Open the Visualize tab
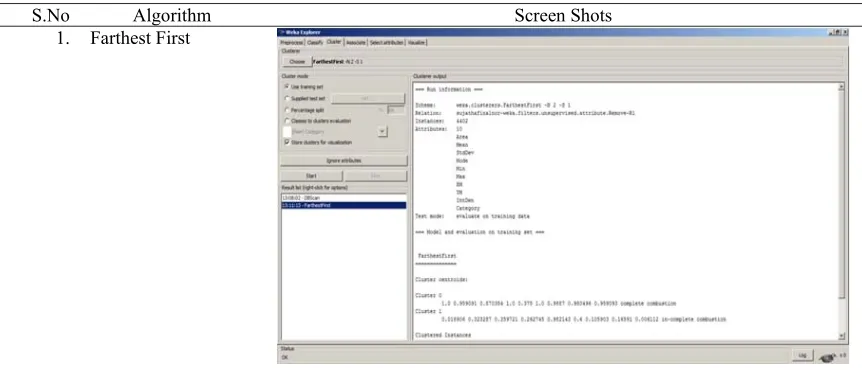Image resolution: width=862 pixels, height=370 pixels. tap(417, 42)
